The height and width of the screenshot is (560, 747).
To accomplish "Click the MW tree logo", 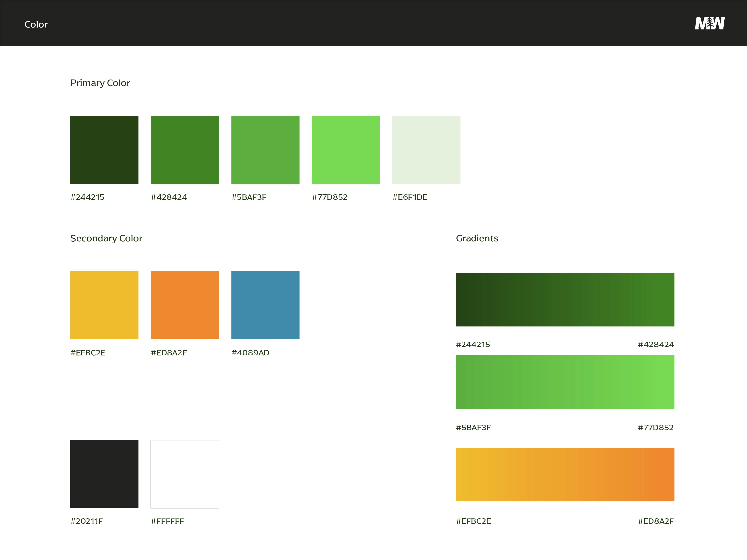I will click(x=710, y=23).
